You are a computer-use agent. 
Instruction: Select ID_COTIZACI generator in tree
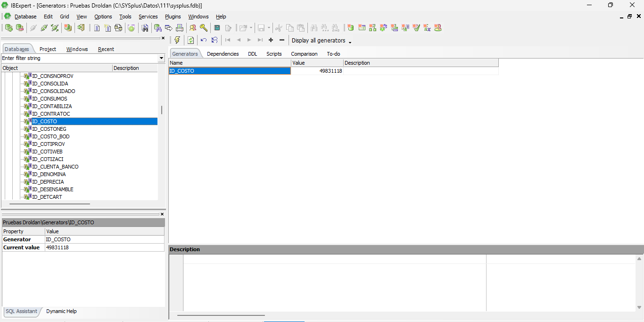pos(48,159)
